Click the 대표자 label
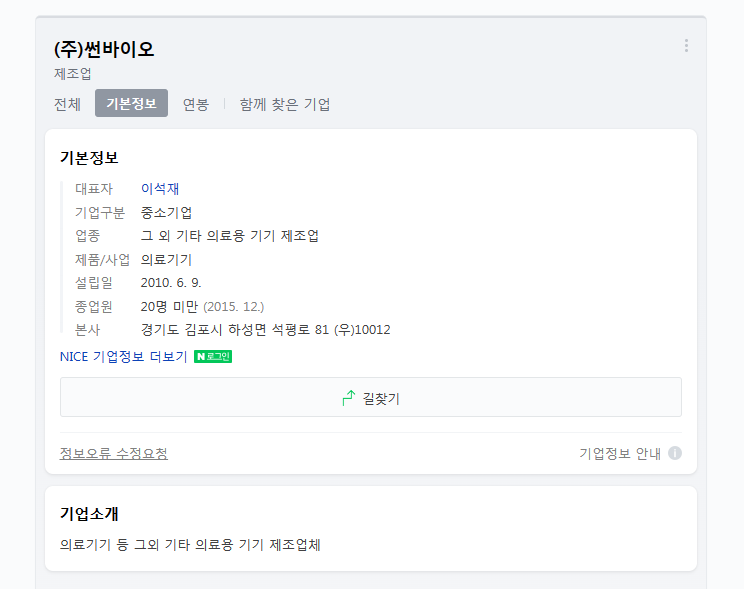Image resolution: width=744 pixels, height=589 pixels. 94,188
